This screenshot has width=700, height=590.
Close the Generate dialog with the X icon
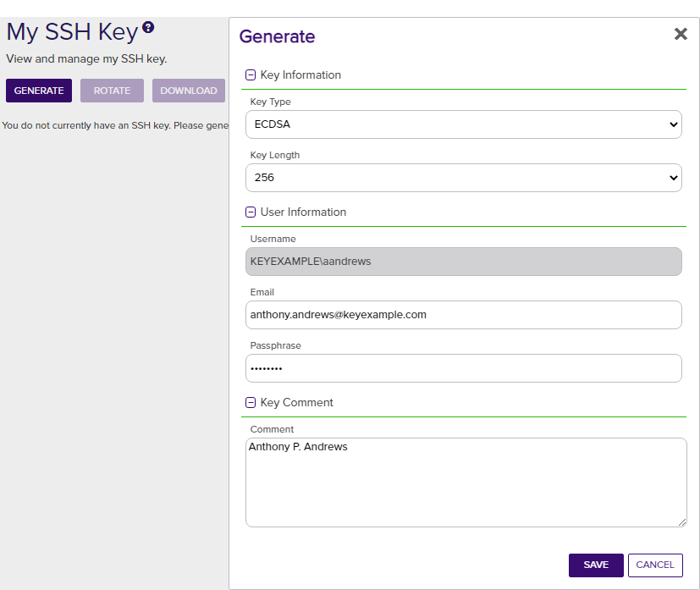point(681,34)
